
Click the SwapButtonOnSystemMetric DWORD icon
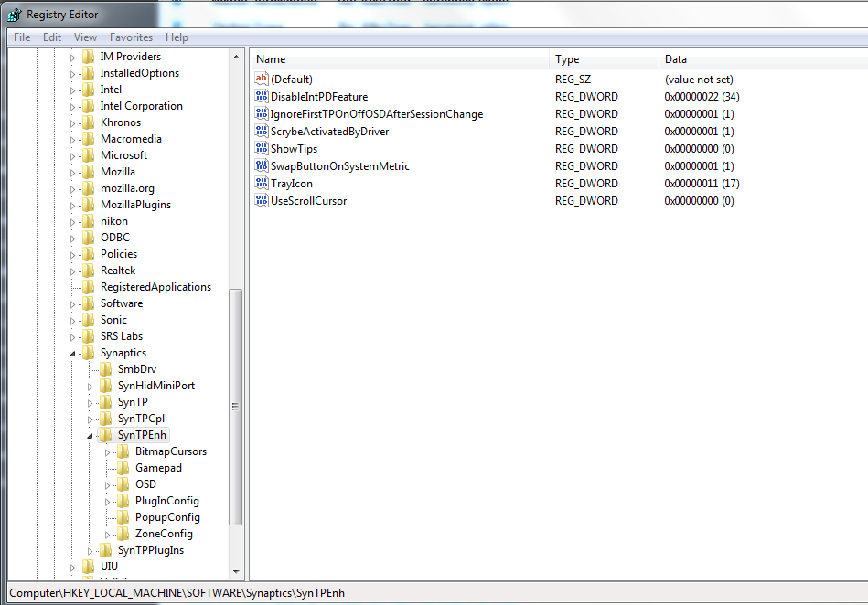tap(262, 165)
